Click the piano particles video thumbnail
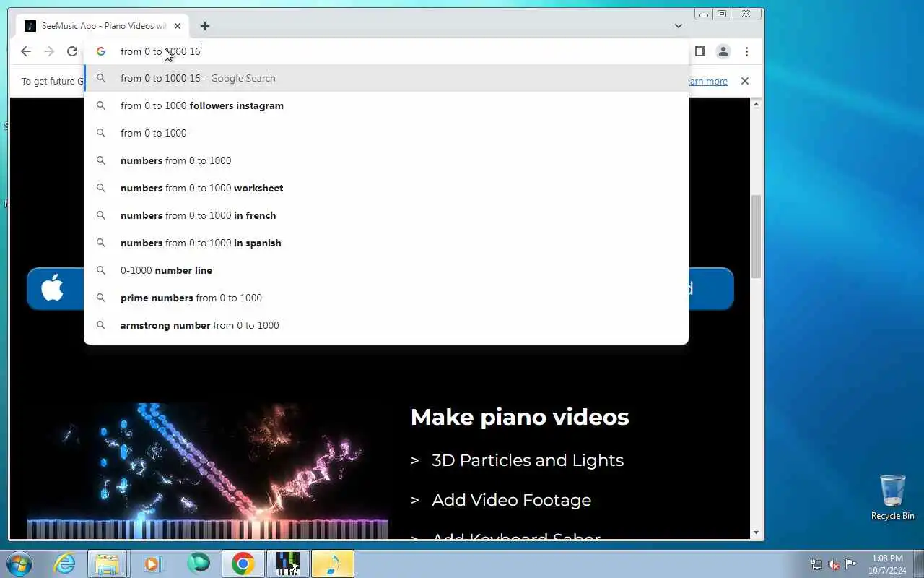The height and width of the screenshot is (578, 924). [207, 471]
